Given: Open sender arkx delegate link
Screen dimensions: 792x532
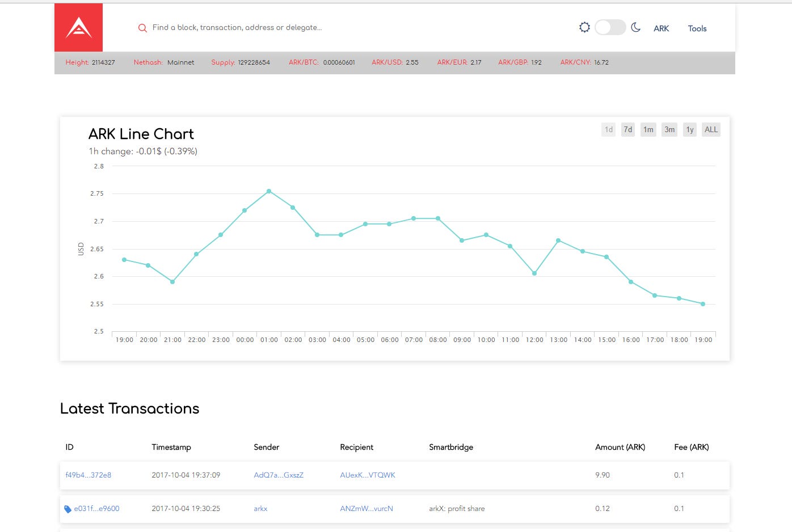Looking at the screenshot, I should coord(260,509).
